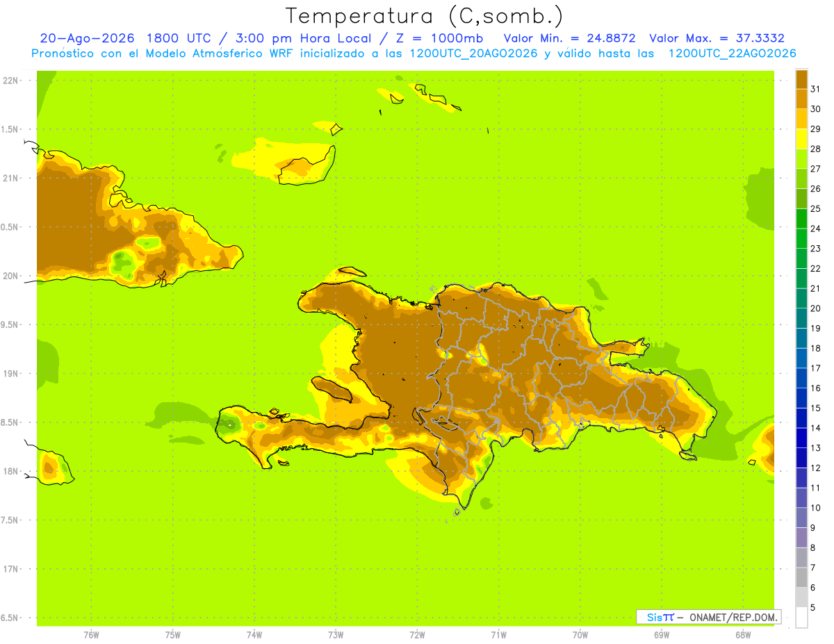This screenshot has height=644, width=834.
Task: Click the colorbar label "8"
Action: (x=813, y=547)
